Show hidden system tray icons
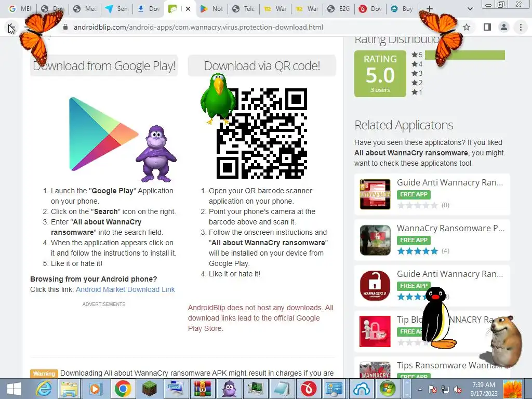 click(x=420, y=389)
